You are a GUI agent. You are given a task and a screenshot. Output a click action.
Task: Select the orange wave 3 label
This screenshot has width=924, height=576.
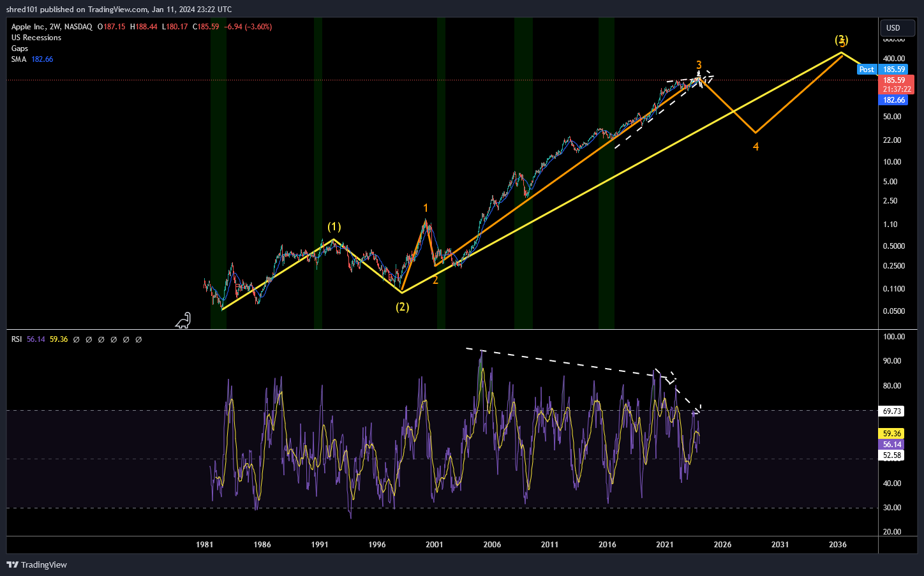[x=699, y=65]
